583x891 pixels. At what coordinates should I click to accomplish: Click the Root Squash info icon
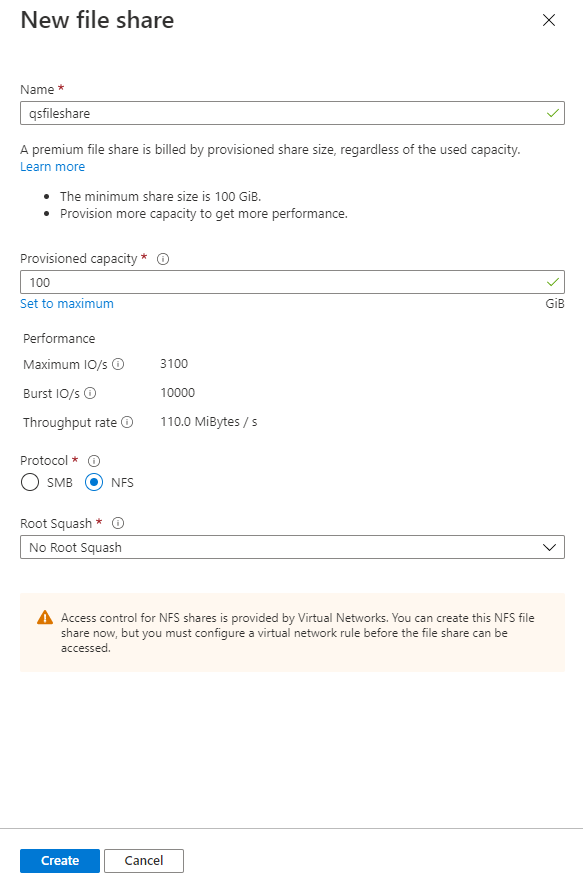coord(118,523)
